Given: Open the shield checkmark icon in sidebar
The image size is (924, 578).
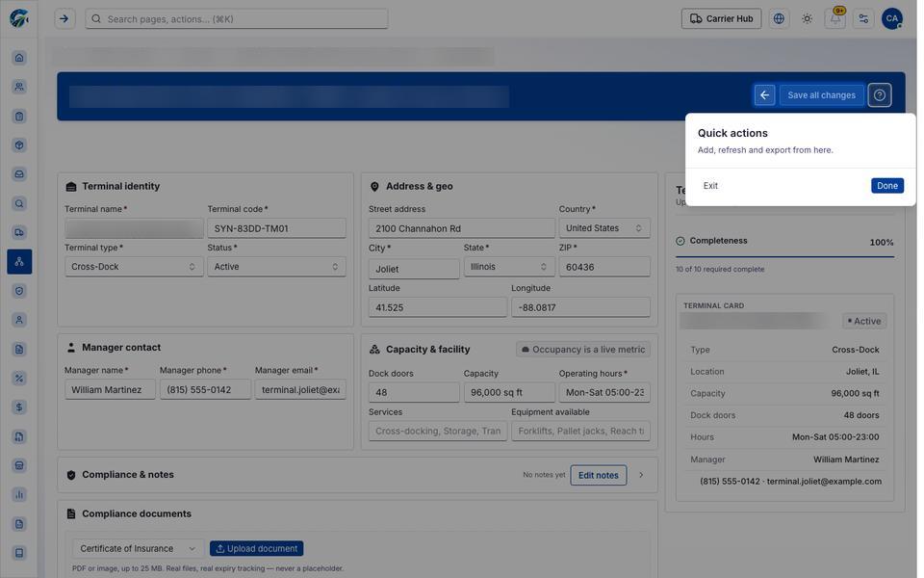Looking at the screenshot, I should (19, 291).
